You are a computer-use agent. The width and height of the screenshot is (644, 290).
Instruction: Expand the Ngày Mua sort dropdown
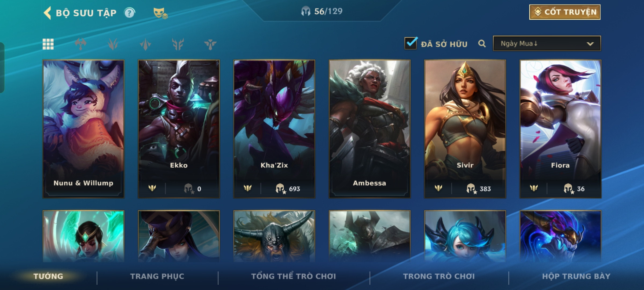(x=547, y=44)
